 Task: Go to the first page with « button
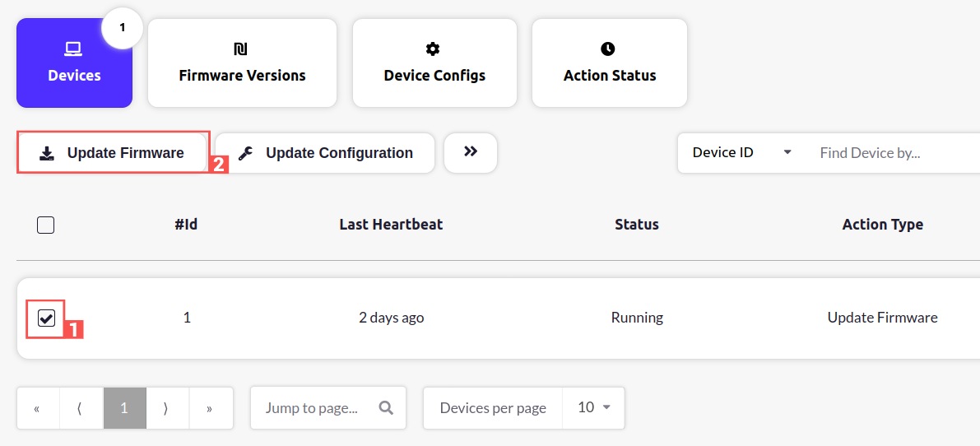(x=37, y=408)
